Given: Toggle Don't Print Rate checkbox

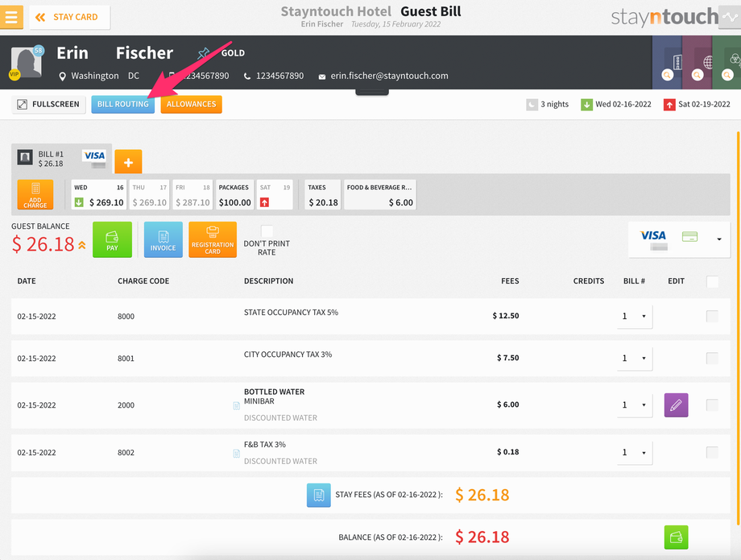Looking at the screenshot, I should click(x=267, y=231).
